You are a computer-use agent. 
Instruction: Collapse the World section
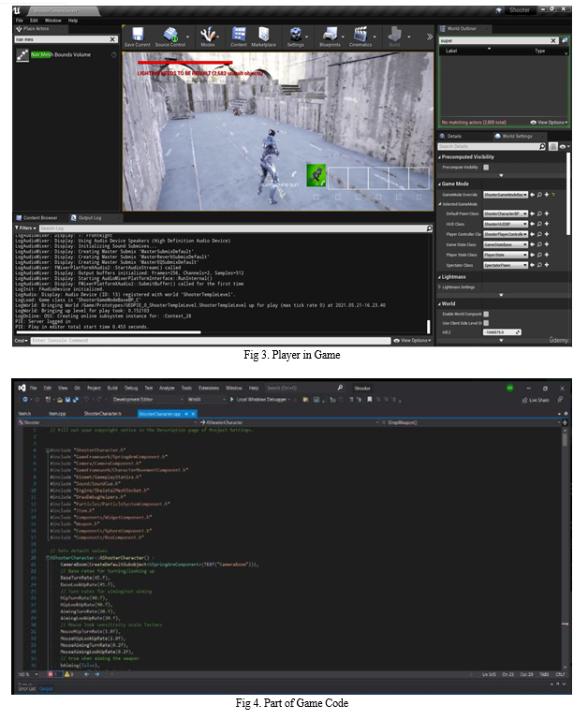tap(440, 303)
